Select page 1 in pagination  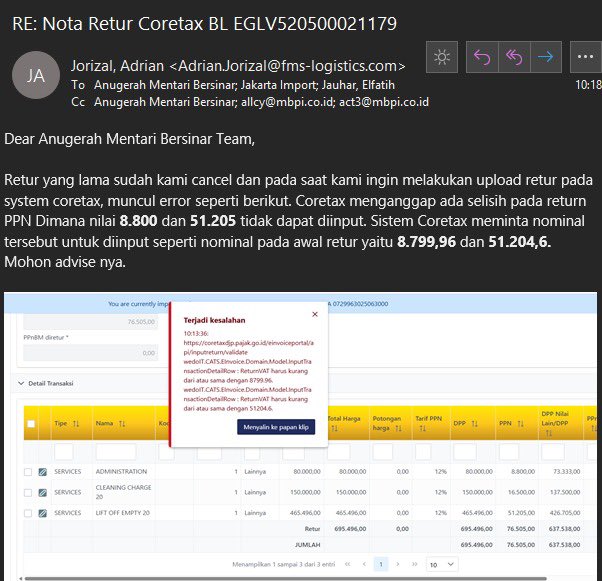click(x=381, y=564)
